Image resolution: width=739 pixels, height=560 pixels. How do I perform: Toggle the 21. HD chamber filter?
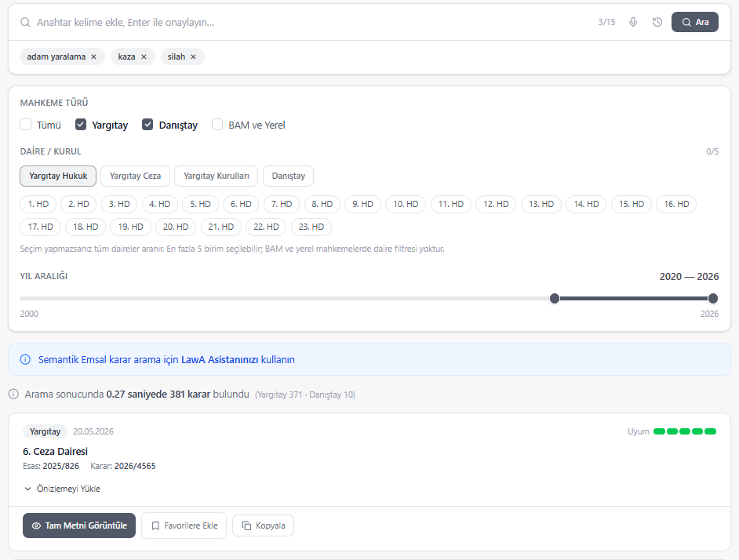click(x=221, y=227)
